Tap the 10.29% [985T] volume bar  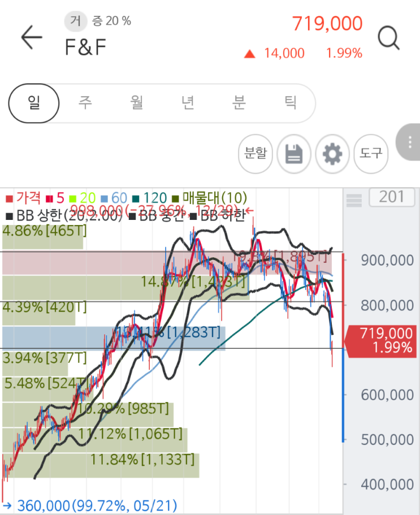(x=88, y=415)
